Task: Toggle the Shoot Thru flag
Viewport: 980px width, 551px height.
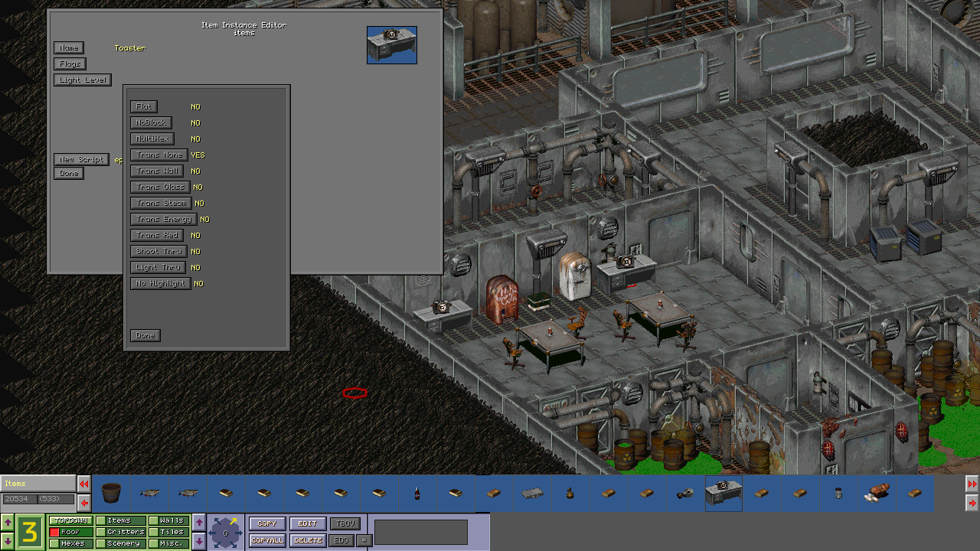Action: (x=158, y=251)
